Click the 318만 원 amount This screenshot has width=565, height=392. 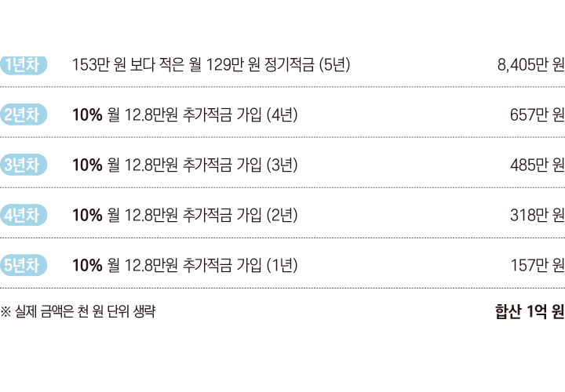[x=537, y=216]
